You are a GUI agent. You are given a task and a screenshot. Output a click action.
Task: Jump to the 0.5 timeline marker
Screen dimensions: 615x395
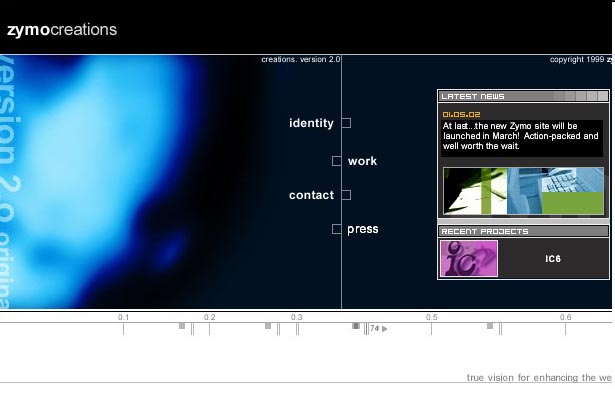431,317
